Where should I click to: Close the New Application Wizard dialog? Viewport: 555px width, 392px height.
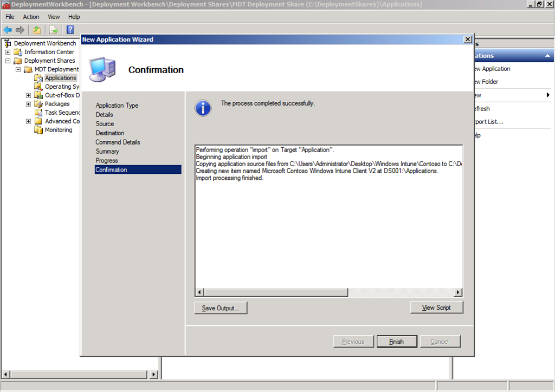[468, 40]
